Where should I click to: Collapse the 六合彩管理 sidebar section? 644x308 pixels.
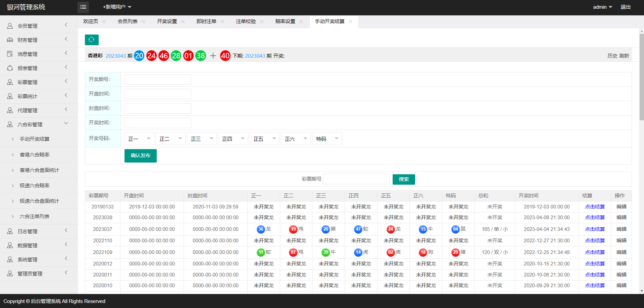66,124
